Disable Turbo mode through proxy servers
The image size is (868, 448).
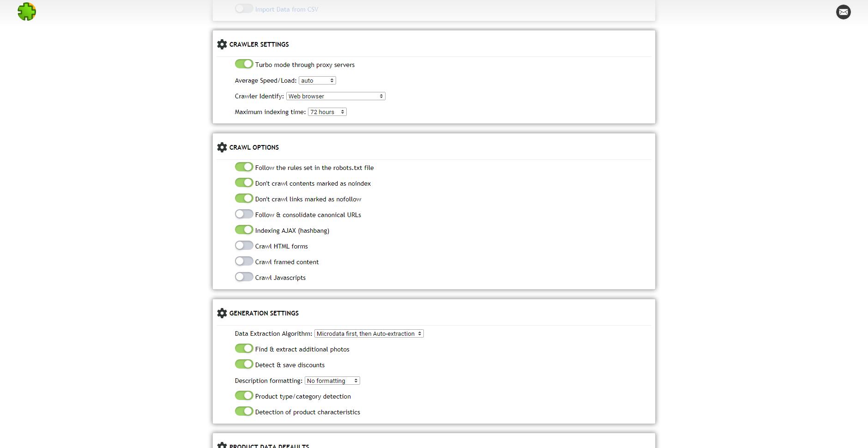244,64
